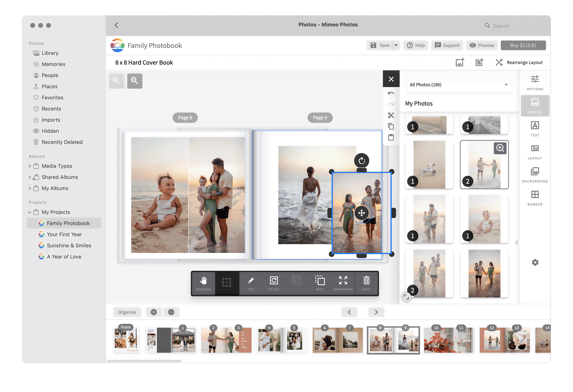
Task: Click Rearrange Layout shuffle button
Action: [x=519, y=62]
